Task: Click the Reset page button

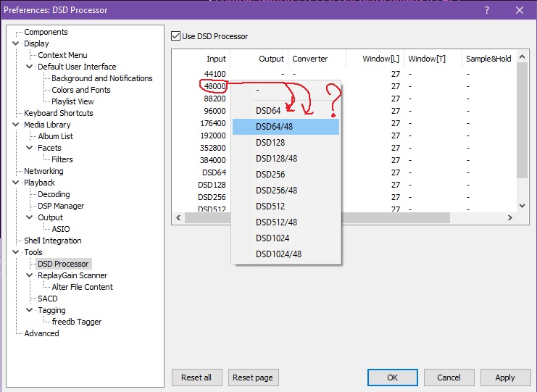Action: coord(254,378)
